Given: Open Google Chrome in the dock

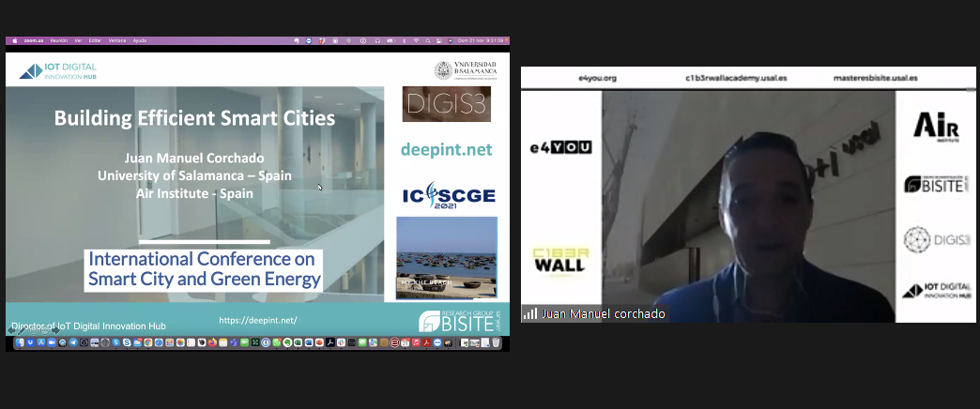Looking at the screenshot, I should click(148, 342).
